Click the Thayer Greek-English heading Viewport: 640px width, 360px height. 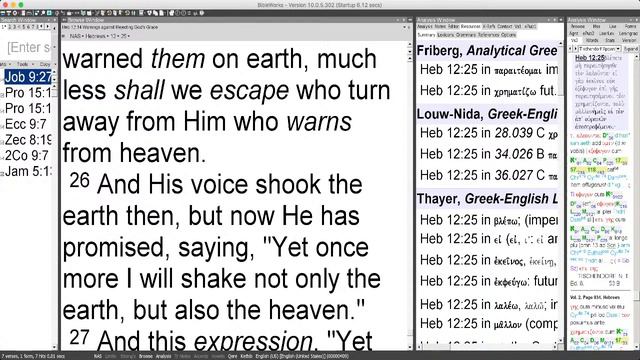(x=487, y=199)
